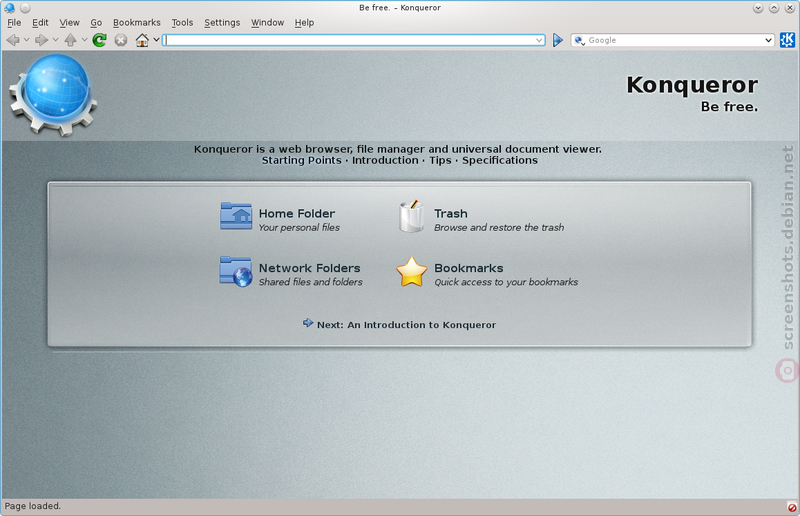Click the small circle button in the title bar
This screenshot has height=516, width=800.
[25, 8]
